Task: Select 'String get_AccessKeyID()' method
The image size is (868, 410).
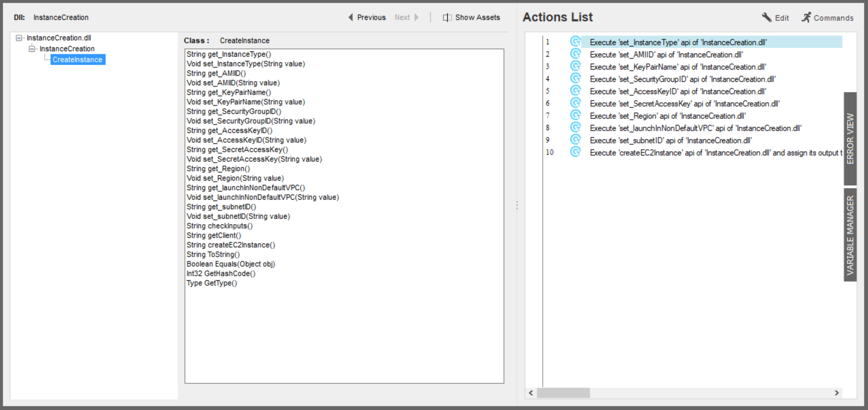Action: [229, 130]
